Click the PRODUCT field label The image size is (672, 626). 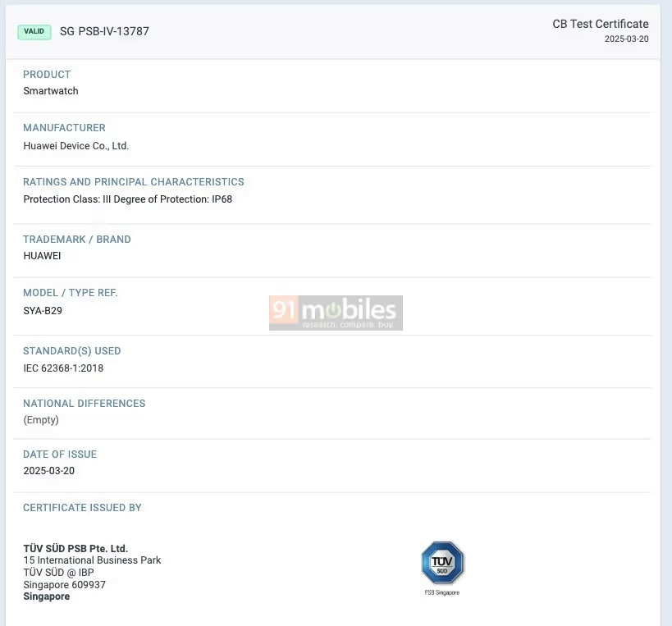point(47,75)
